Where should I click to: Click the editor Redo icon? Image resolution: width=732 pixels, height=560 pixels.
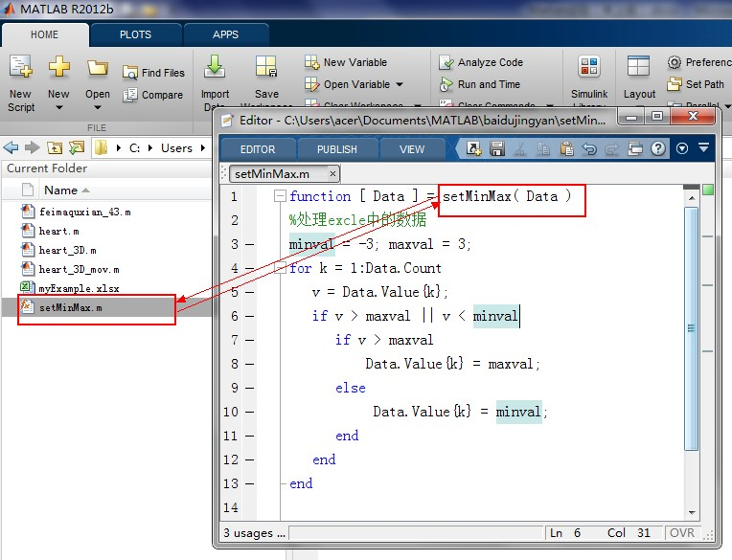pyautogui.click(x=612, y=148)
